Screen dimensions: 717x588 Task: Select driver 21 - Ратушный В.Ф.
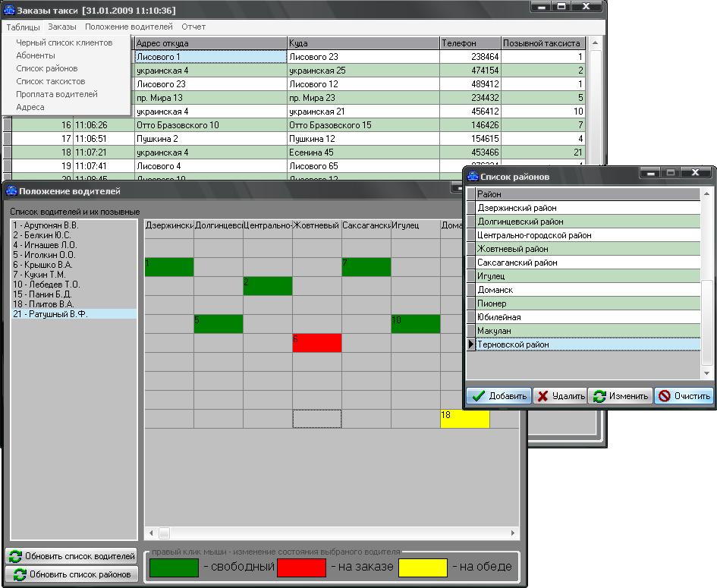pyautogui.click(x=74, y=314)
